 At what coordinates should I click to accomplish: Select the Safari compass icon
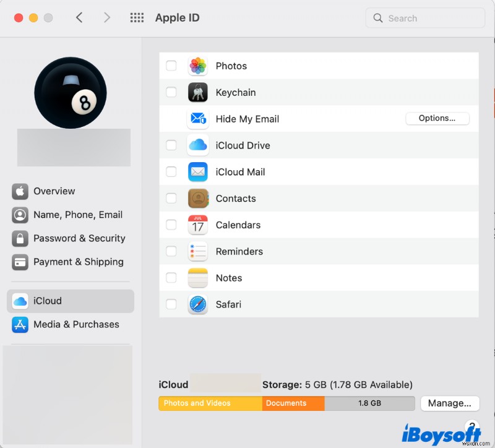tap(198, 304)
